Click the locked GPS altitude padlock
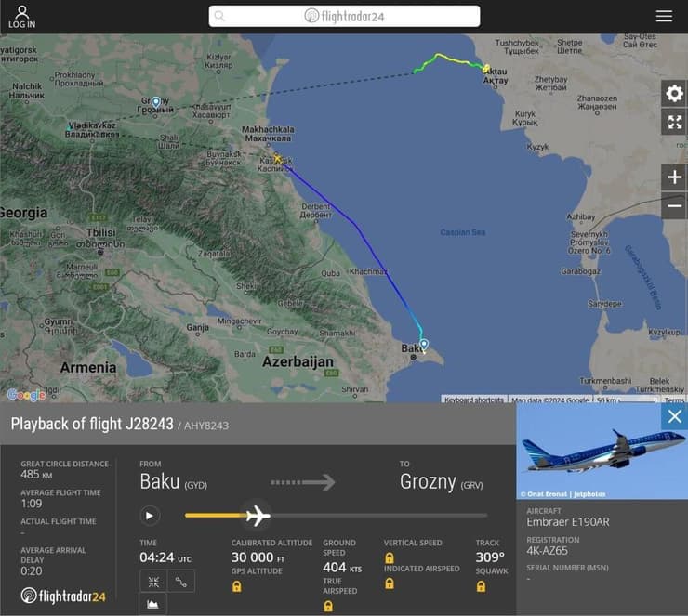 click(237, 587)
